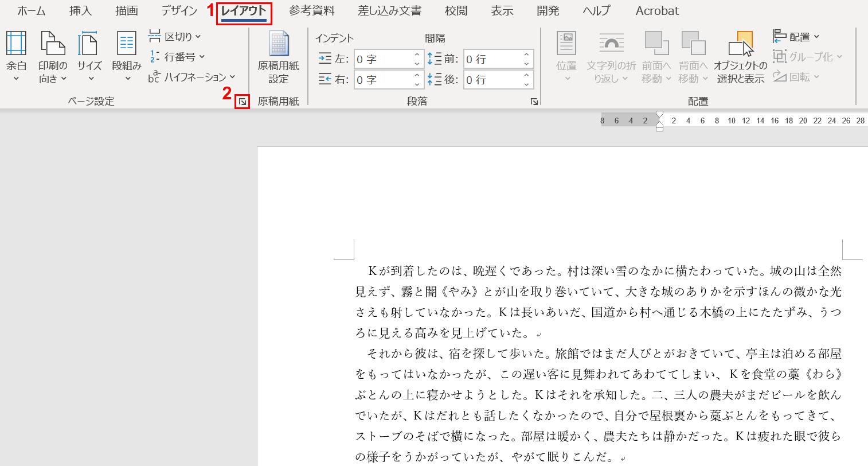Increase the 左 indent with up arrow
The image size is (868, 466).
point(417,55)
